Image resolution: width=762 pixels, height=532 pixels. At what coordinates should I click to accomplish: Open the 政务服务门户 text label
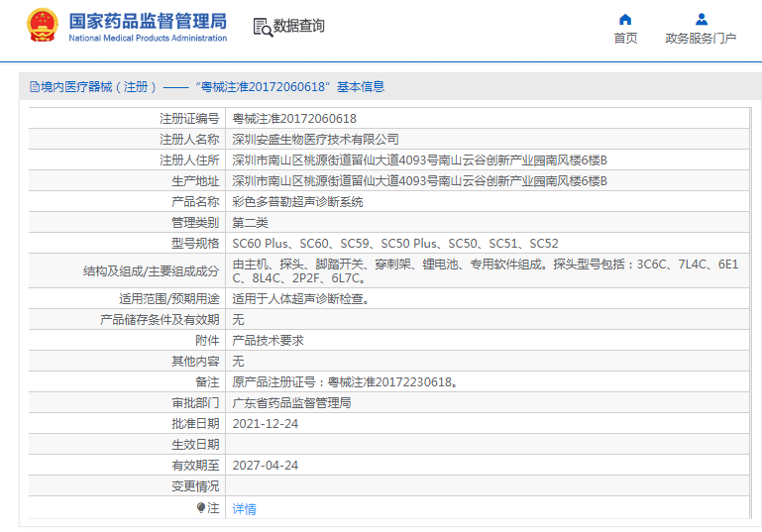[x=701, y=39]
